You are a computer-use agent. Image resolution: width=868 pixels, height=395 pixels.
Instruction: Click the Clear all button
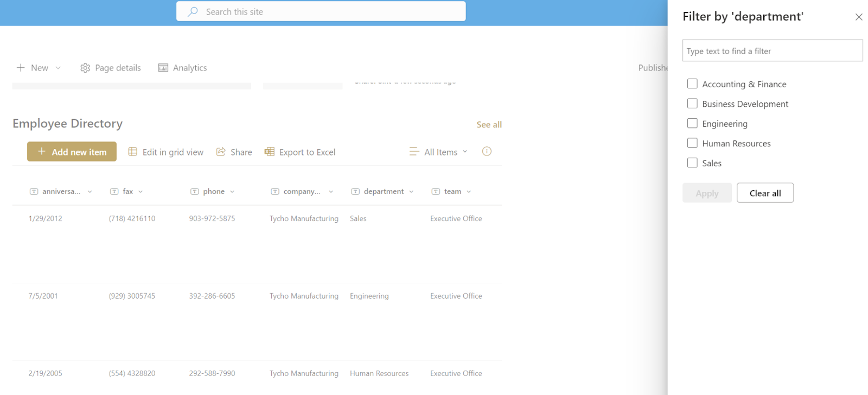[765, 193]
